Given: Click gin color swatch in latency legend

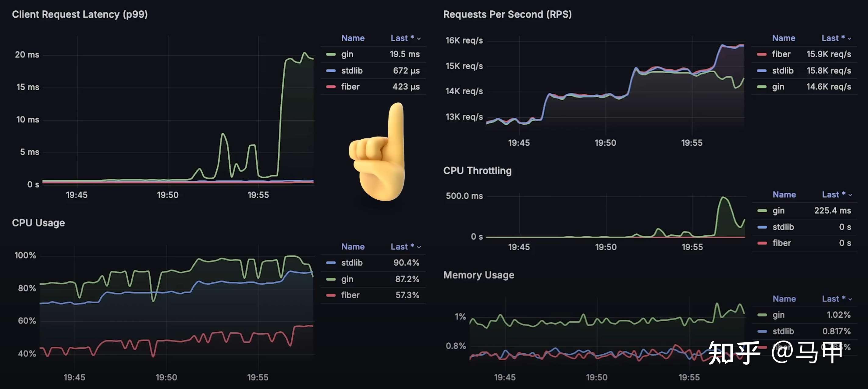Looking at the screenshot, I should pyautogui.click(x=331, y=54).
